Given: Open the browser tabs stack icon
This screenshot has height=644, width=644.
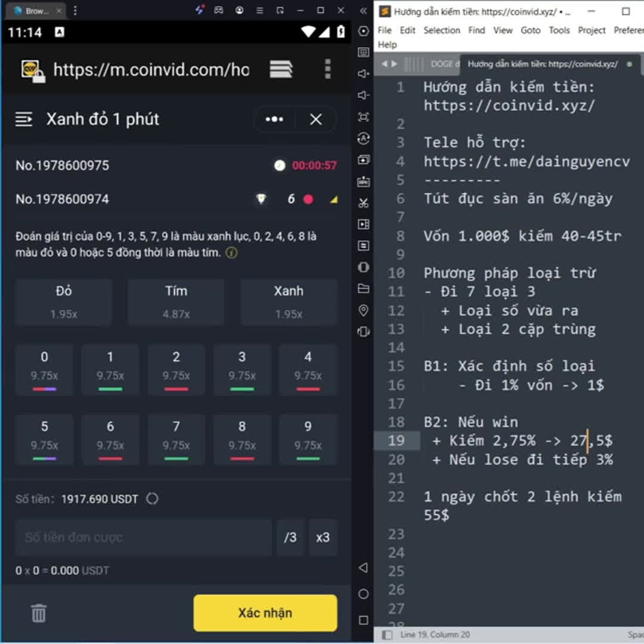Looking at the screenshot, I should click(x=281, y=70).
